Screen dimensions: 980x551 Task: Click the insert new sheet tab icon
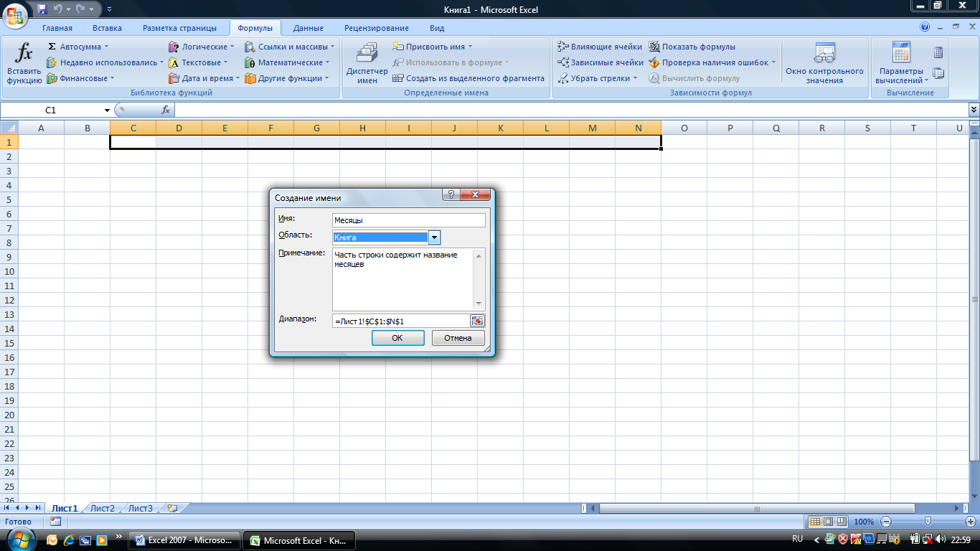point(171,508)
